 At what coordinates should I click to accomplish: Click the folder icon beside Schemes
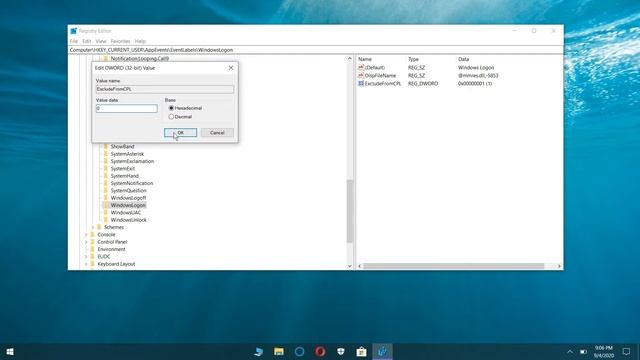coord(99,227)
